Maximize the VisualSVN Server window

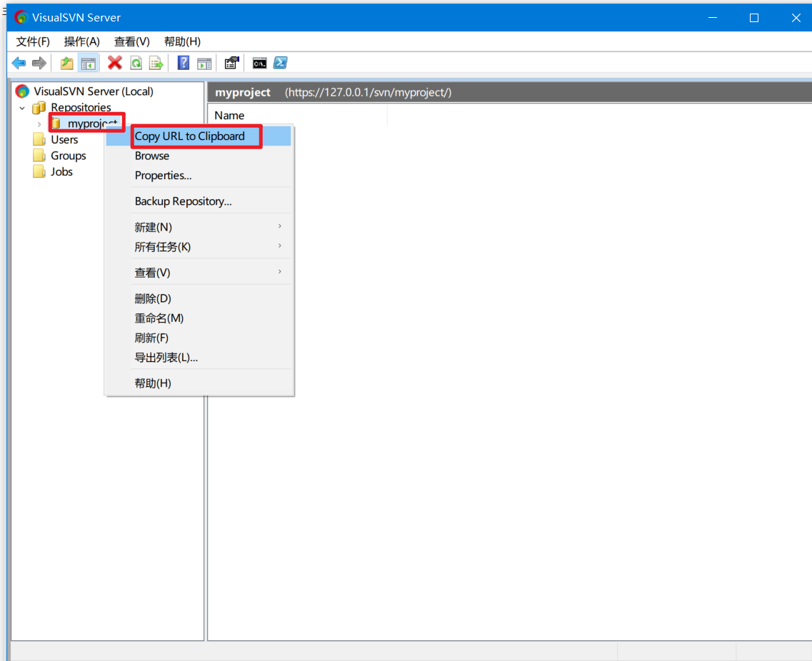point(754,18)
